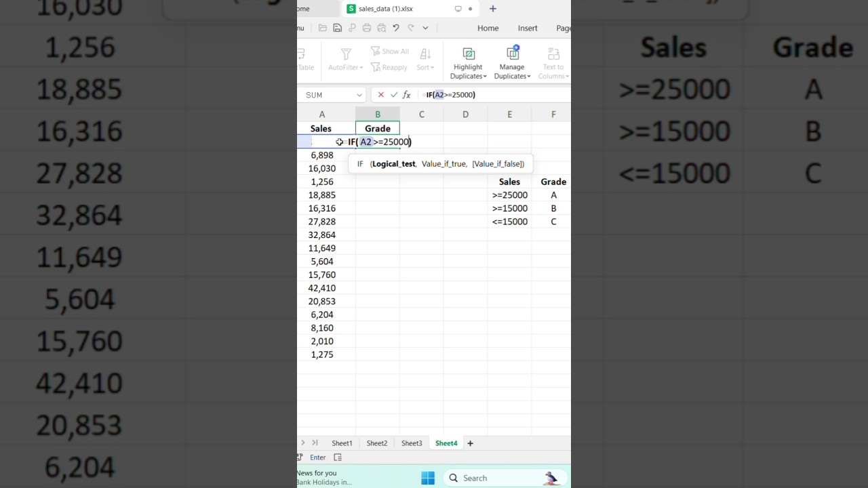The width and height of the screenshot is (868, 488).
Task: Switch to Sheet3 tab
Action: pos(412,443)
